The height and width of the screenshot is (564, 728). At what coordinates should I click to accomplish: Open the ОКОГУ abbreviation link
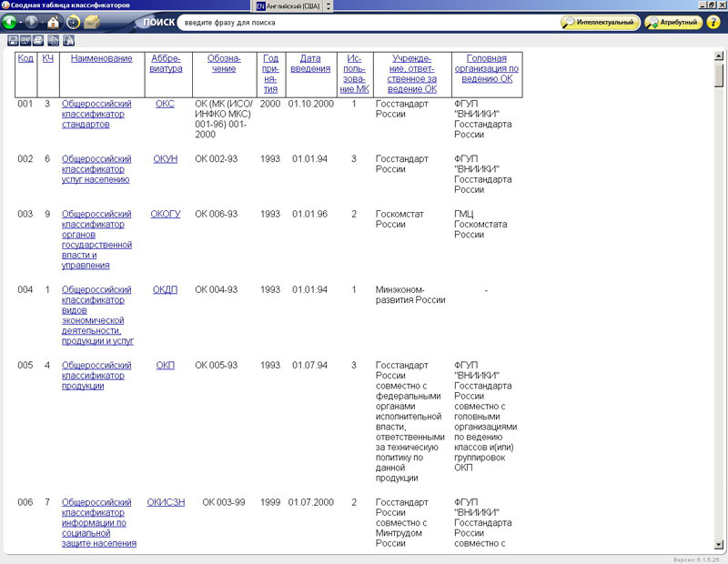(166, 214)
